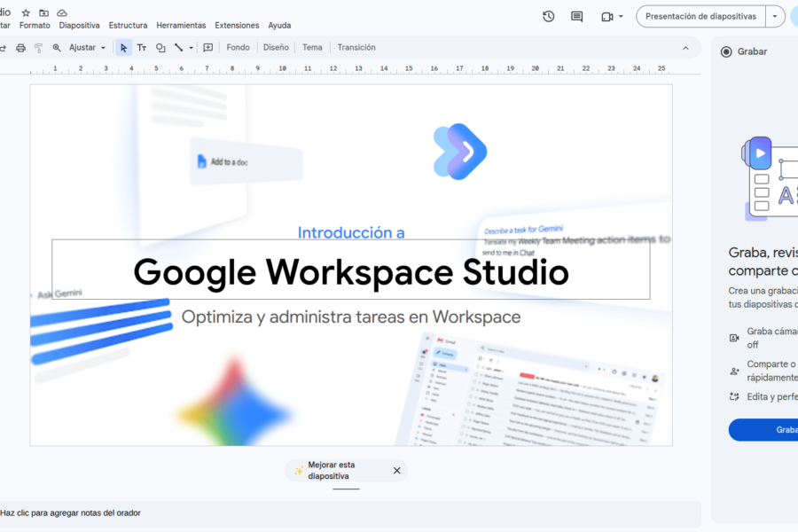Click the Grabar record icon in side panel
The width and height of the screenshot is (798, 532).
pos(726,52)
